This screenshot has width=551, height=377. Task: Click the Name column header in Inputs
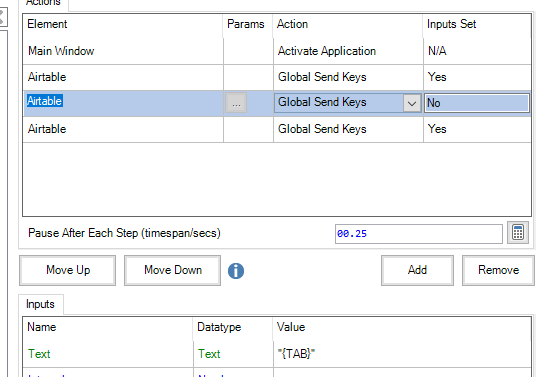(x=108, y=327)
